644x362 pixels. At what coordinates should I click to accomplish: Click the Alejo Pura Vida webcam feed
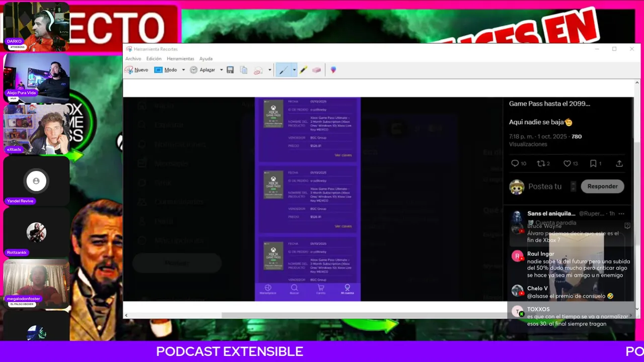[x=36, y=78]
